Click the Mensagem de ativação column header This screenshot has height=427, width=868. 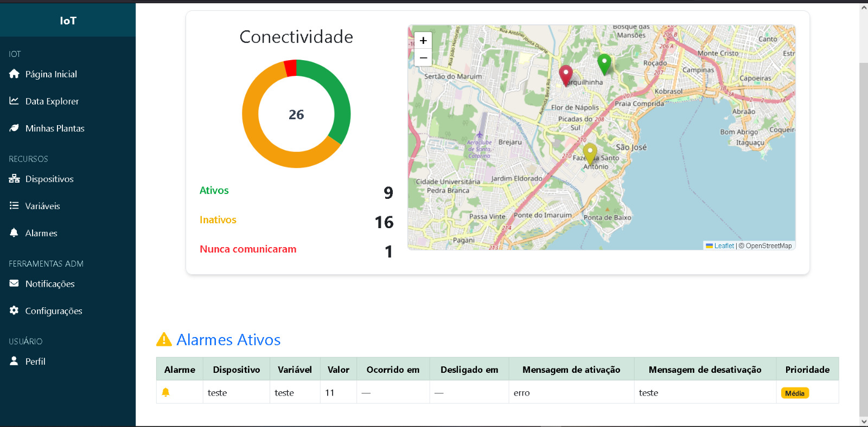click(x=571, y=370)
